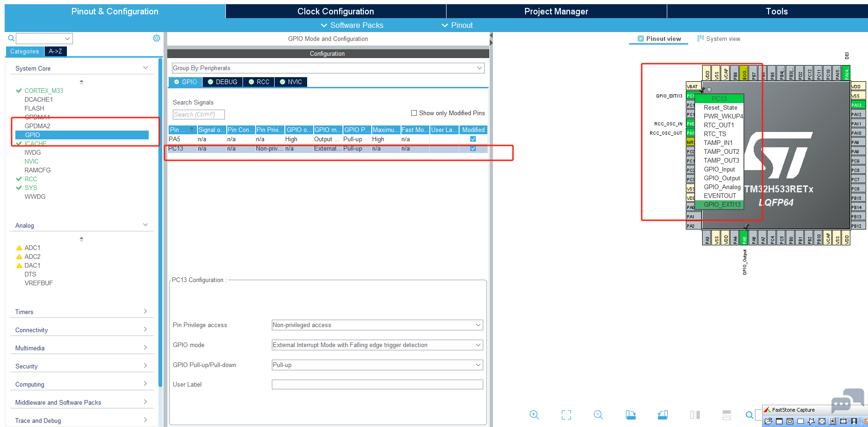The image size is (868, 427).
Task: Click the PA5 row in the GPIO table
Action: tap(328, 139)
